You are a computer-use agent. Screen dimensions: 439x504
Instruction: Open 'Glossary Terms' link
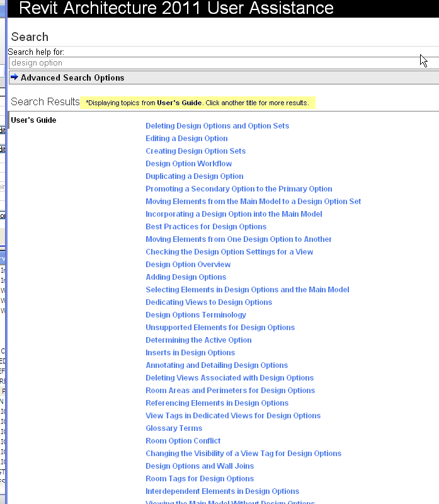[174, 428]
